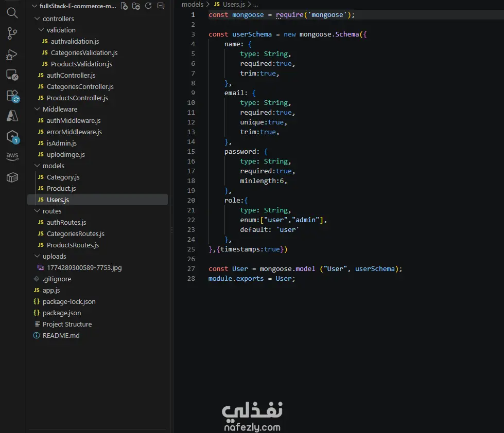Open README.md file
The height and width of the screenshot is (433, 504).
(x=61, y=335)
